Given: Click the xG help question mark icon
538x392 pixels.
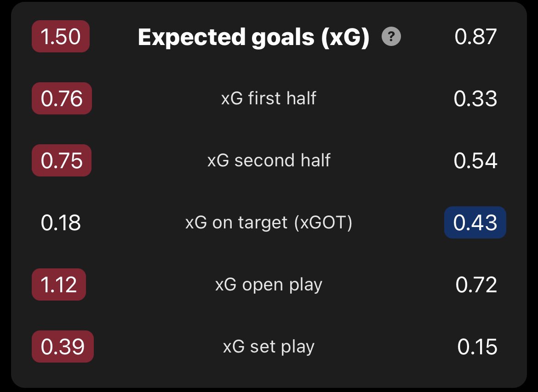Looking at the screenshot, I should click(391, 36).
